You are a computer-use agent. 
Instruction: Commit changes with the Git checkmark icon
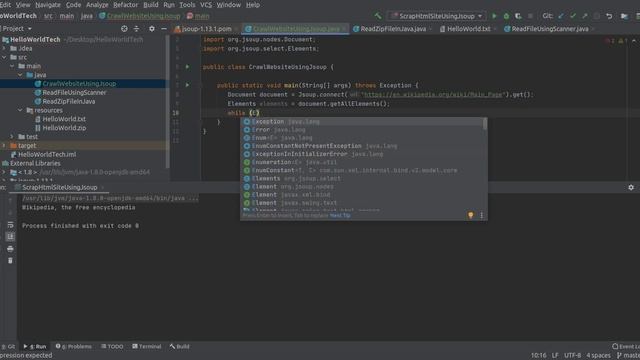pyautogui.click(x=573, y=16)
